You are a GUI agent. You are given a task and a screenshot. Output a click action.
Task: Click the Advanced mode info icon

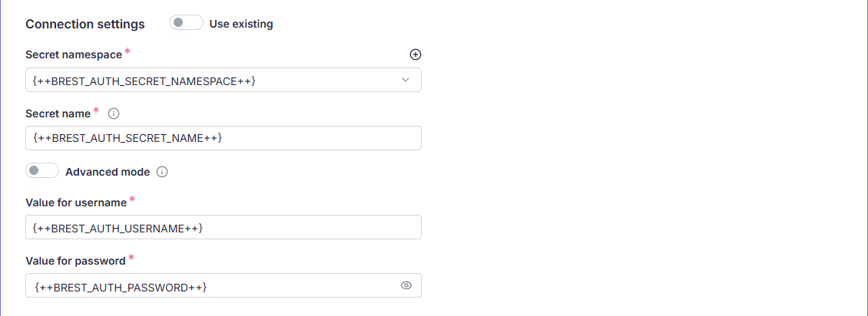click(x=162, y=172)
